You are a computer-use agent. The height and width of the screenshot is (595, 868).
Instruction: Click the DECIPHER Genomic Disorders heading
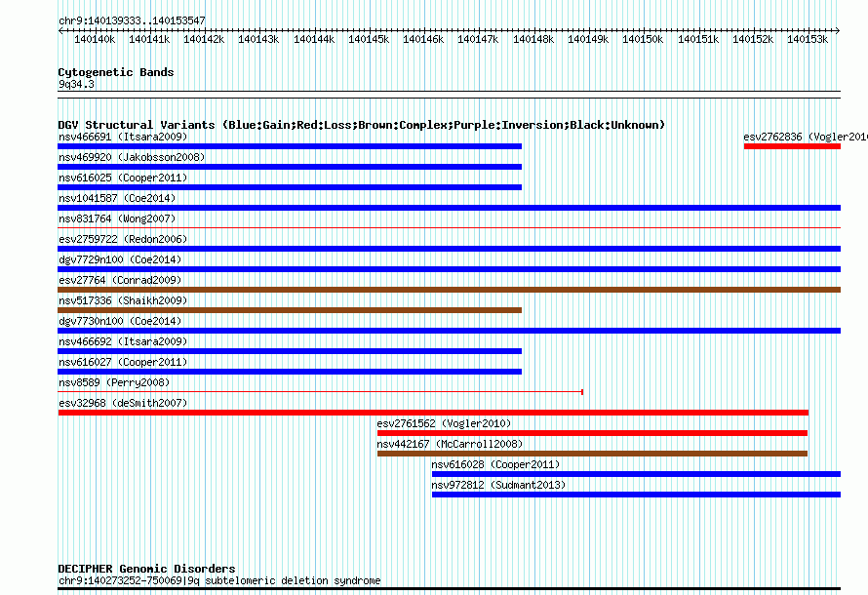click(146, 569)
